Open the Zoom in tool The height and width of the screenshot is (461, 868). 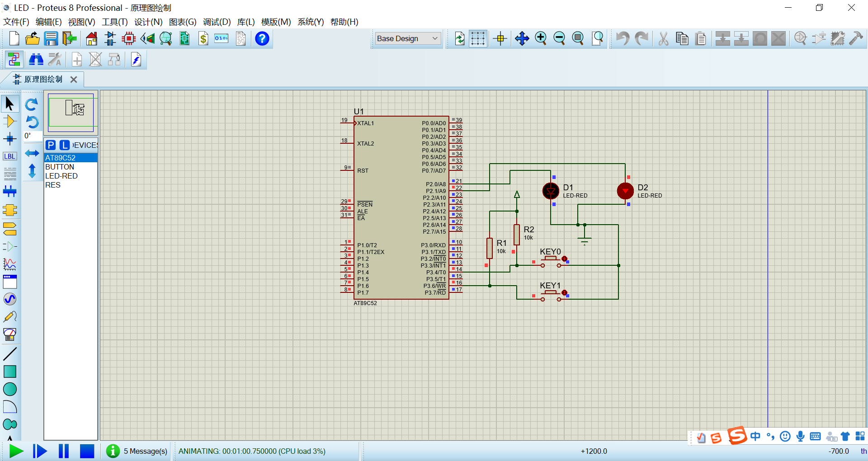(541, 39)
